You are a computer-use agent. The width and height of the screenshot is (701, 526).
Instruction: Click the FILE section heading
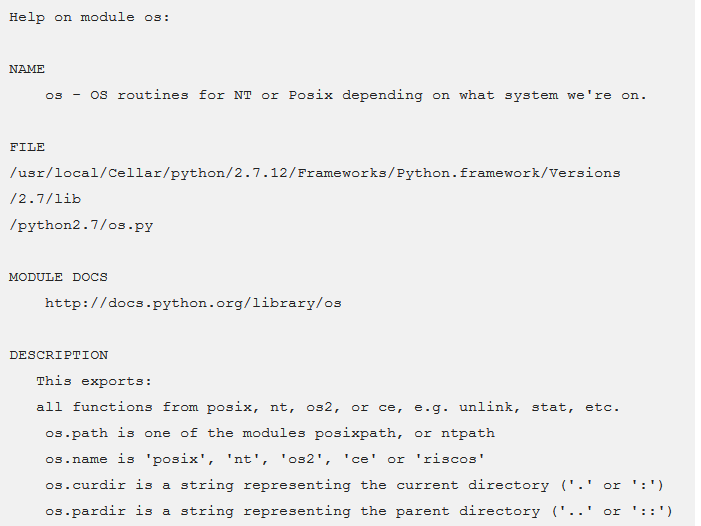(27, 147)
